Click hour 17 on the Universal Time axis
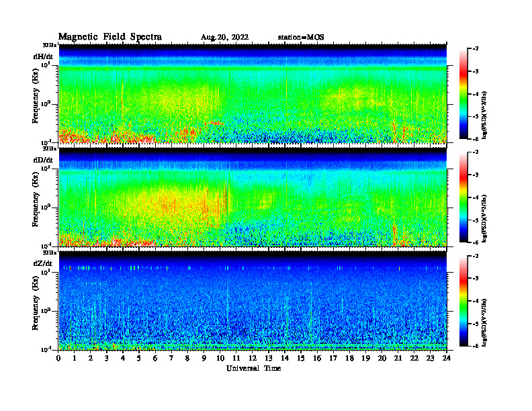This screenshot has height=411, width=532. 334,359
